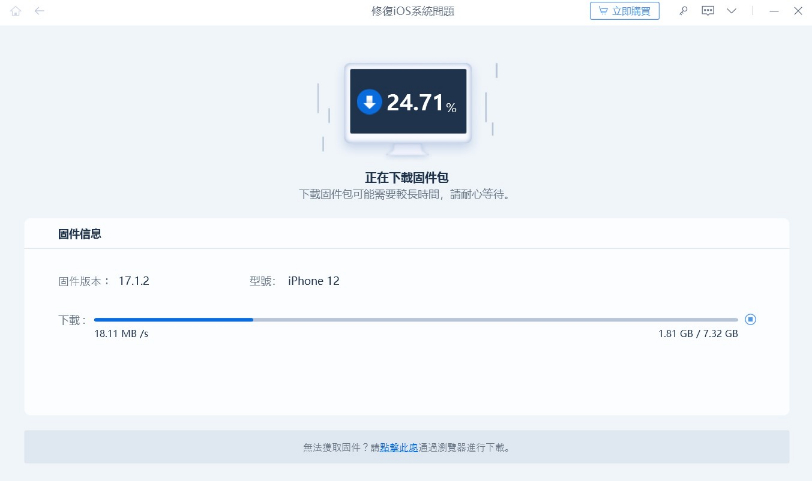Stop the firmware download with the circular button
This screenshot has width=812, height=481.
tap(750, 319)
